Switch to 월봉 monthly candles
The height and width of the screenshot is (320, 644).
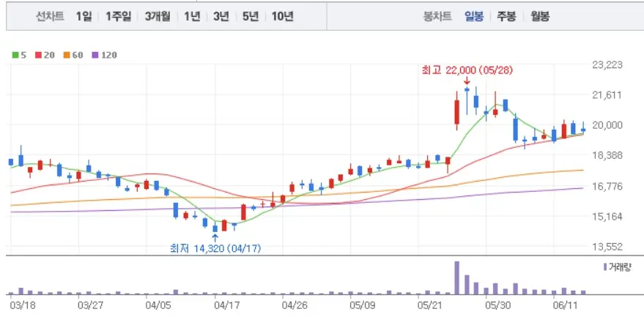click(540, 16)
